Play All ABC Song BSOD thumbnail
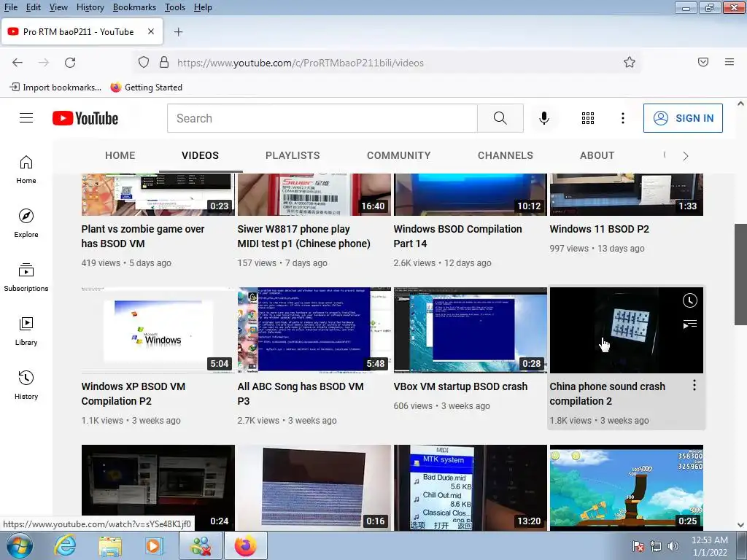747x560 pixels. tap(314, 330)
